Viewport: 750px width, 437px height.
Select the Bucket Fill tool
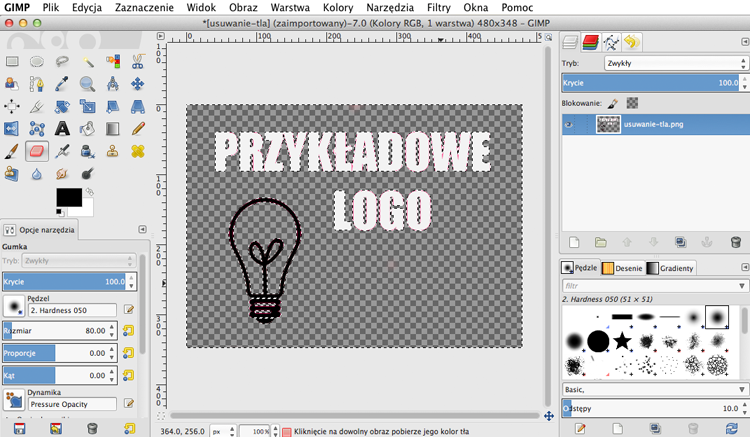click(x=88, y=129)
